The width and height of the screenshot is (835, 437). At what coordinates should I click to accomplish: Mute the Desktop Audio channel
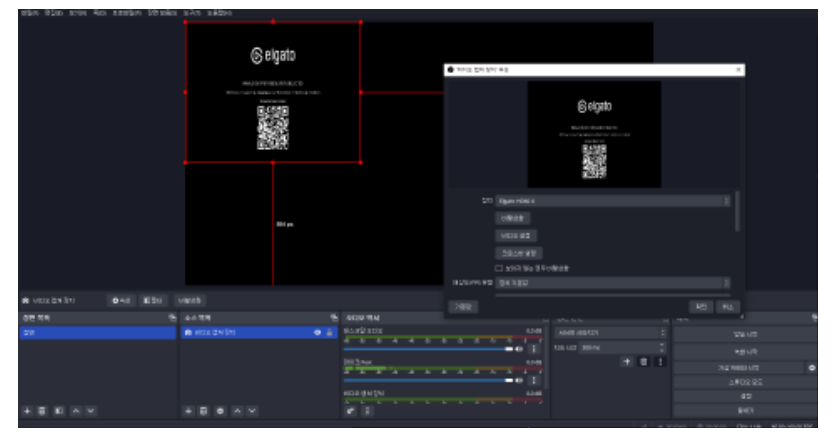[519, 349]
